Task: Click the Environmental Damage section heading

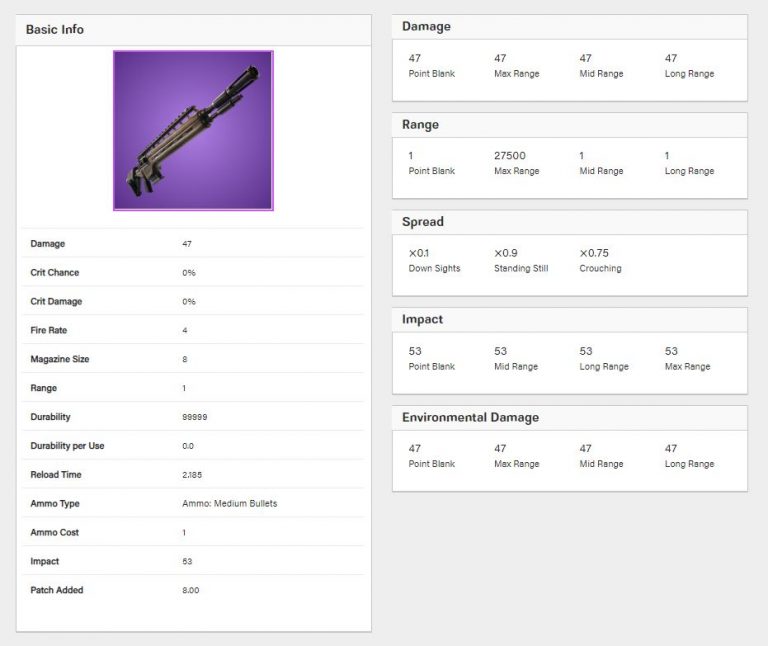Action: coord(470,417)
